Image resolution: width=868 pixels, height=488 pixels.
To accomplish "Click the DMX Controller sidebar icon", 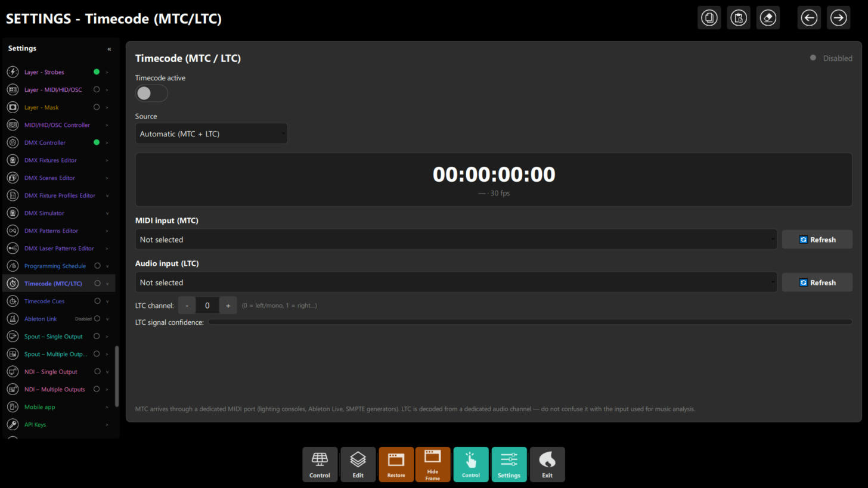I will 13,143.
